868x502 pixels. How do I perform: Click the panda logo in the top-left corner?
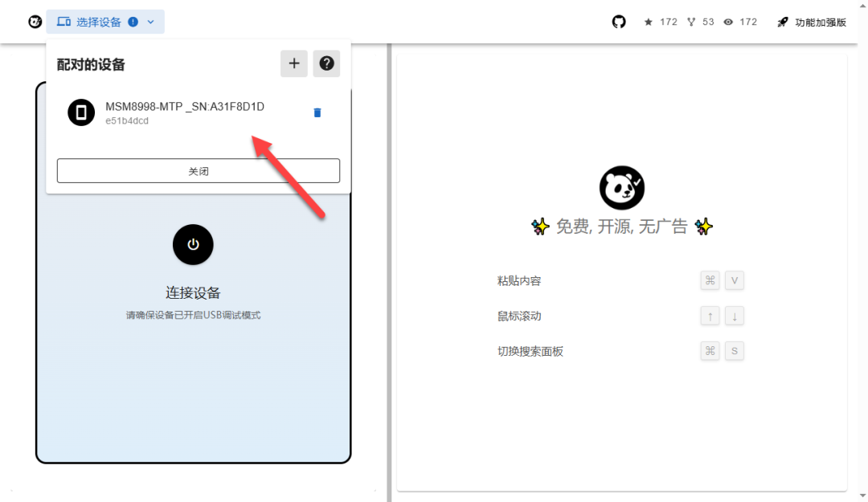coord(35,22)
